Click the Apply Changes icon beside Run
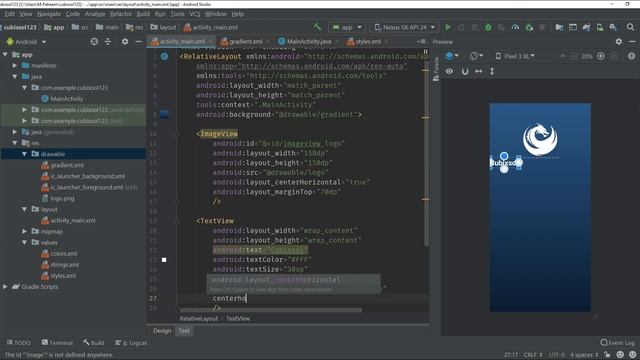 [461, 27]
